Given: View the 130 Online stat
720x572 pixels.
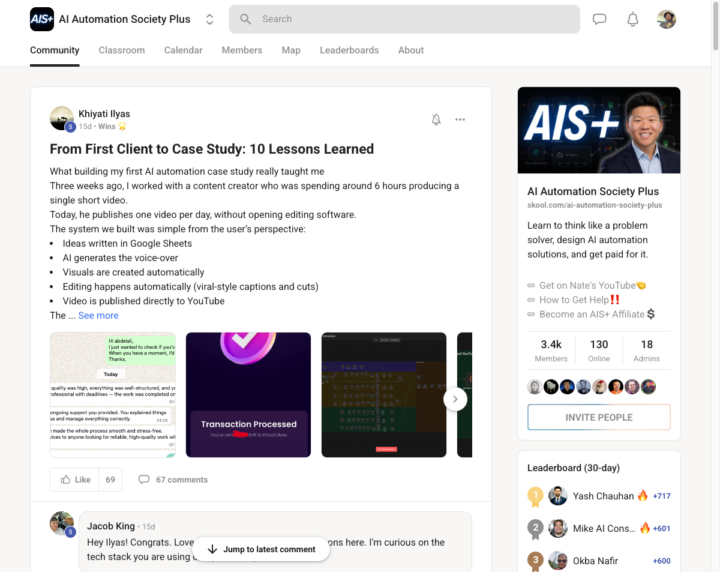Looking at the screenshot, I should pos(599,350).
